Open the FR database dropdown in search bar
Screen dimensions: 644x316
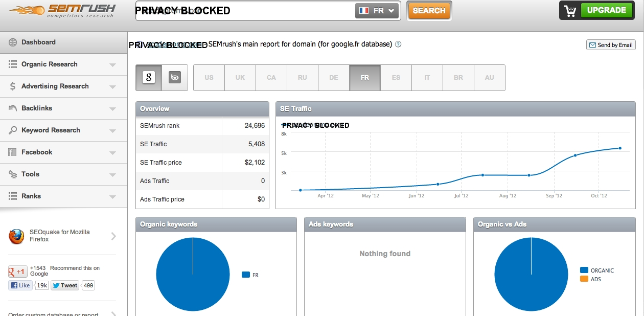point(377,11)
